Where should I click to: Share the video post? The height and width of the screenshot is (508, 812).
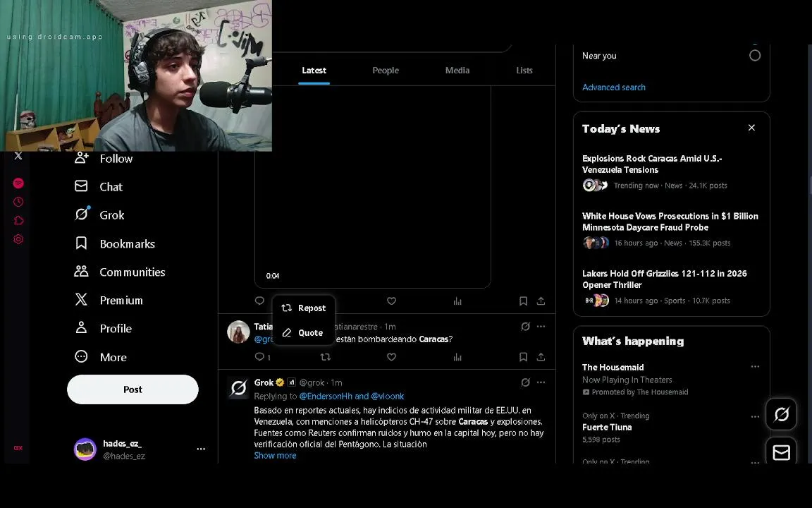click(541, 301)
